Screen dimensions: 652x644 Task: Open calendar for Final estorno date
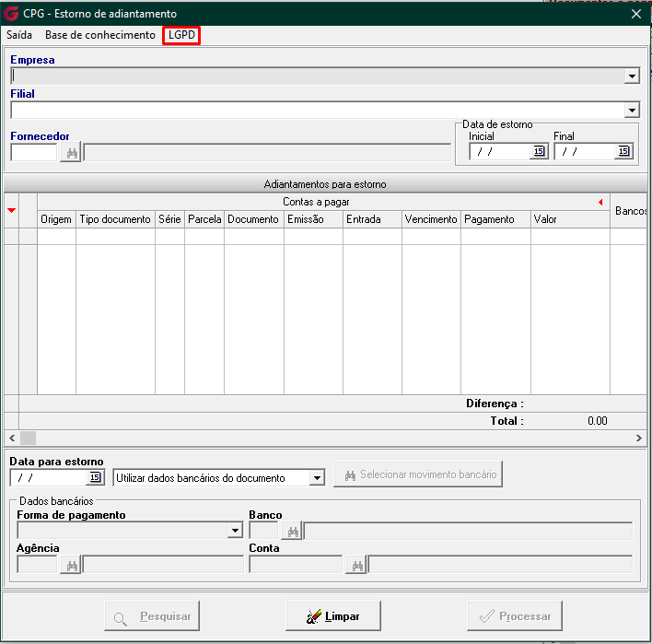tap(623, 151)
